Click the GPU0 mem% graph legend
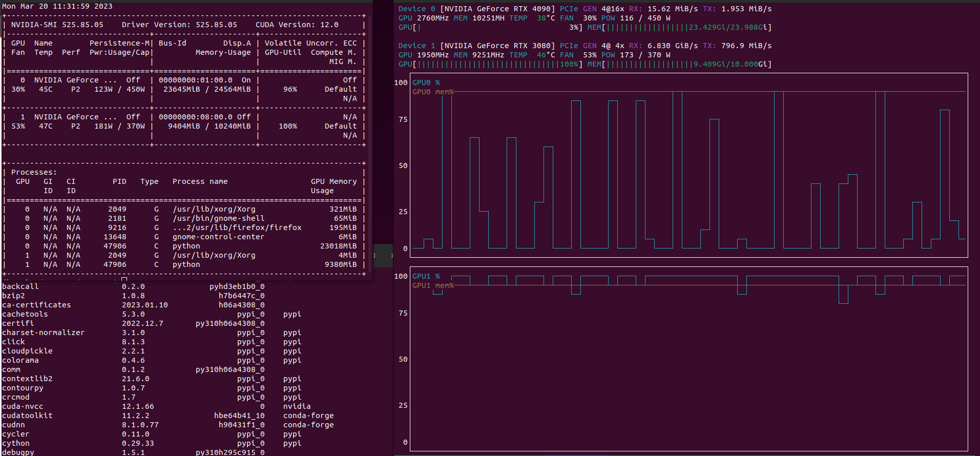Image resolution: width=980 pixels, height=456 pixels. (x=433, y=92)
